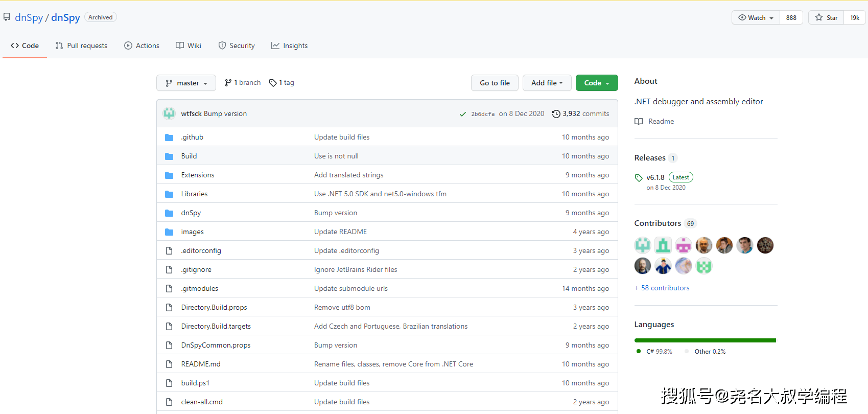Click the wtfsck committer avatar icon
This screenshot has height=414, width=868.
coord(169,113)
